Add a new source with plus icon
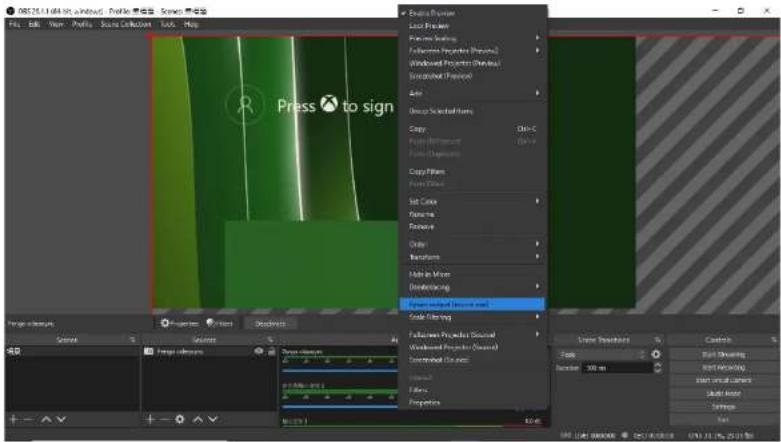The image size is (781, 442). [x=150, y=419]
